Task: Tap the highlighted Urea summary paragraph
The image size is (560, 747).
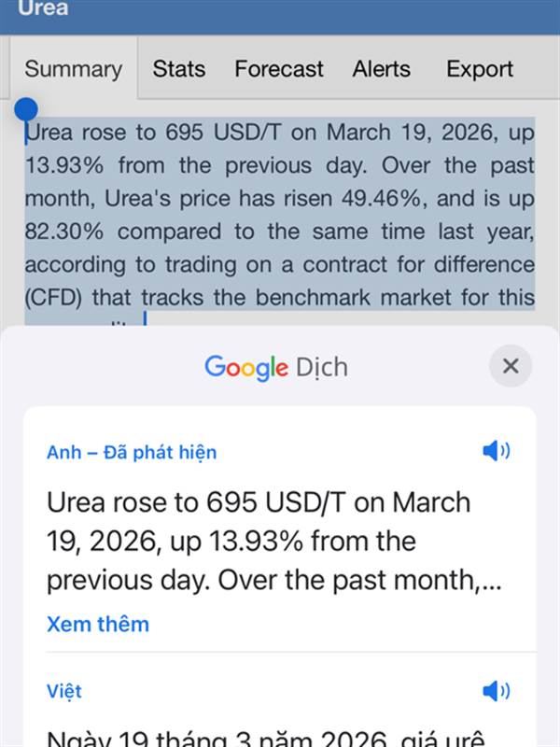Action: [280, 215]
